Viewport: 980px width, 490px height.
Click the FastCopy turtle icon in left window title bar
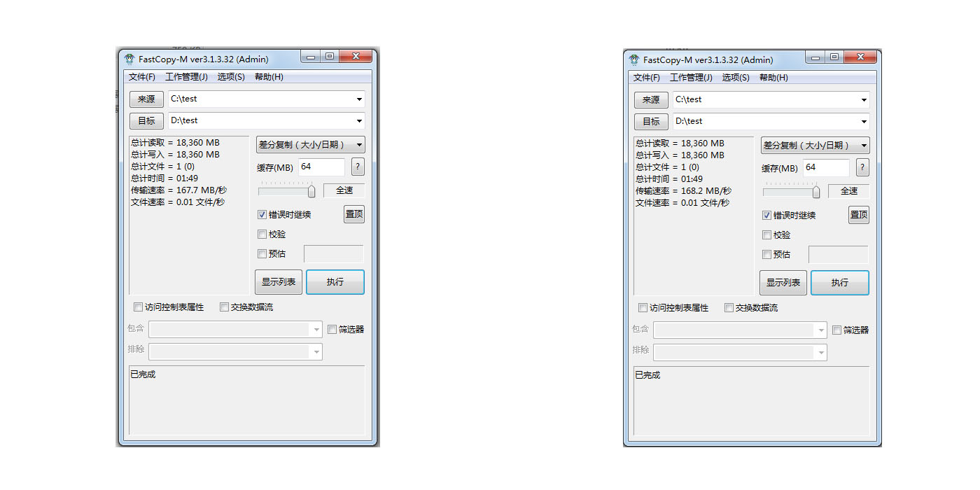point(129,59)
